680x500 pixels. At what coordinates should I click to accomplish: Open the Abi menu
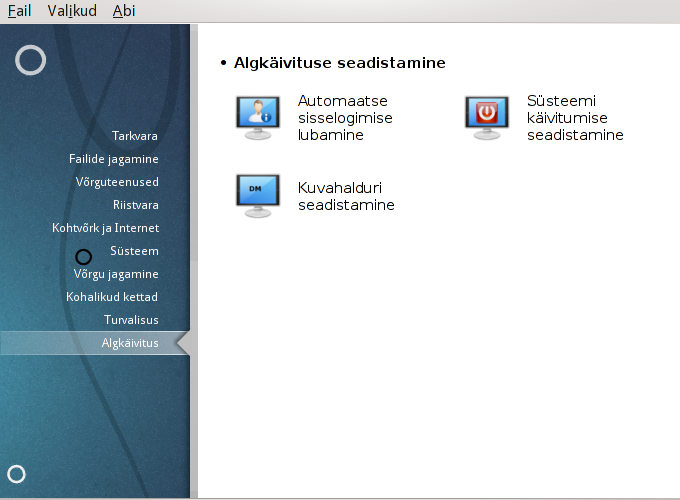point(124,10)
